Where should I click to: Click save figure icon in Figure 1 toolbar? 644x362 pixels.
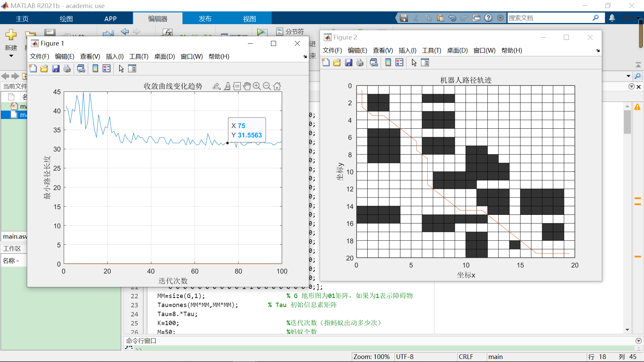click(x=56, y=69)
